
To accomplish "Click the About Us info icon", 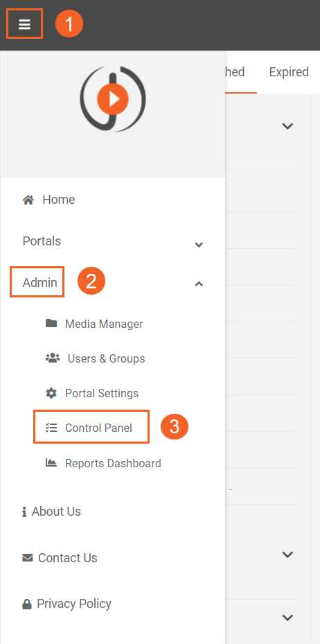I will coord(24,512).
